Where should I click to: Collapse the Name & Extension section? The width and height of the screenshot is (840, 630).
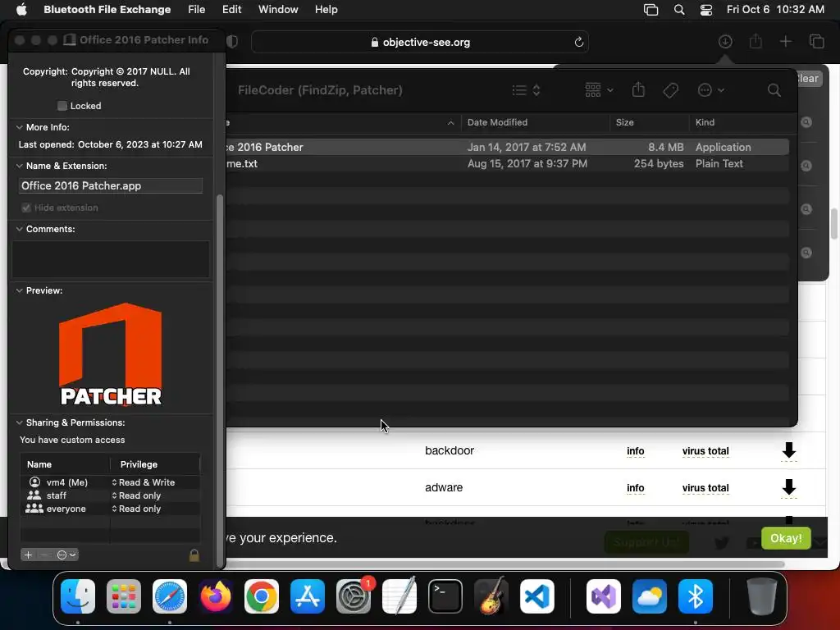[20, 166]
